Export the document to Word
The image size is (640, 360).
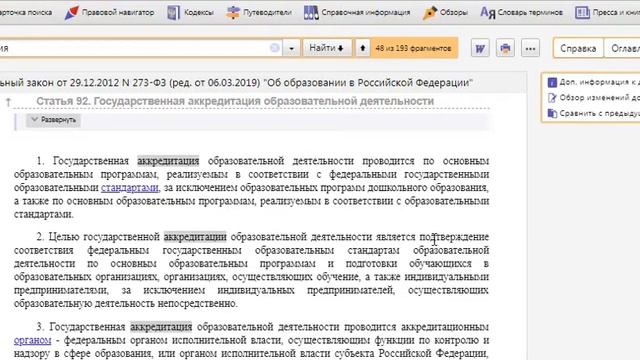pos(480,49)
